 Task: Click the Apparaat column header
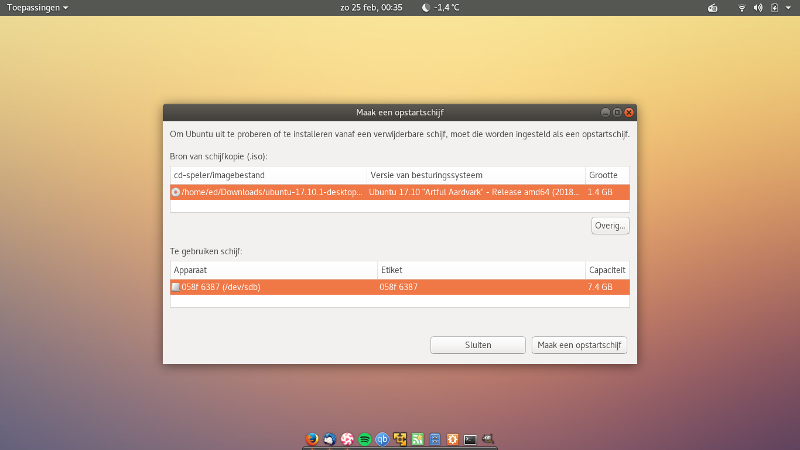(x=274, y=270)
